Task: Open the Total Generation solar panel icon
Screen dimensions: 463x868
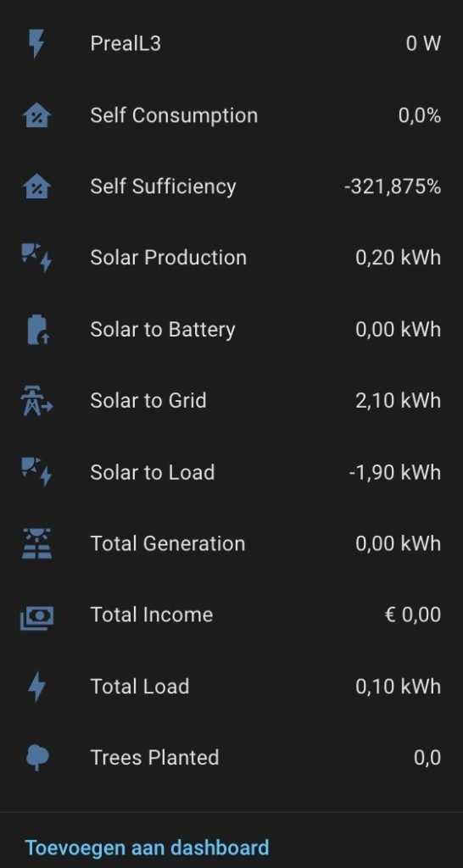Action: coord(36,543)
